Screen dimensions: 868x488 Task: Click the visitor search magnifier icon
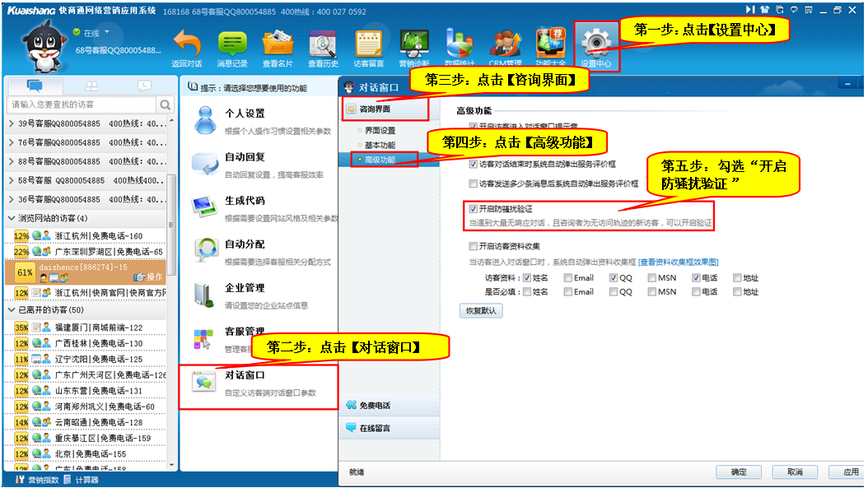point(165,105)
